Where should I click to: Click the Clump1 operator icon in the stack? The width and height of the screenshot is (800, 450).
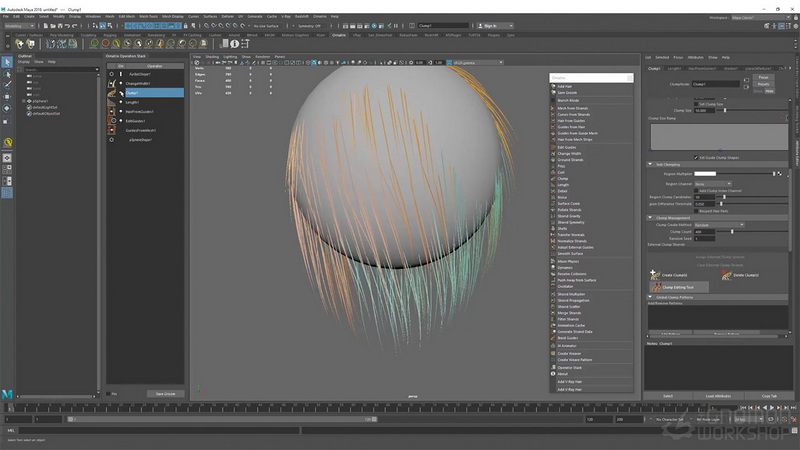[112, 93]
